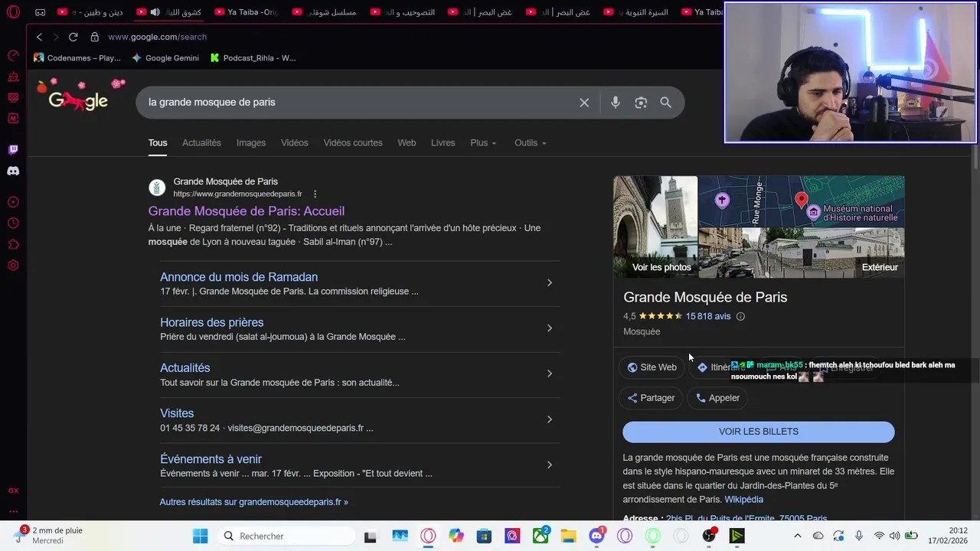
Task: Click the Partager button
Action: [x=651, y=398]
